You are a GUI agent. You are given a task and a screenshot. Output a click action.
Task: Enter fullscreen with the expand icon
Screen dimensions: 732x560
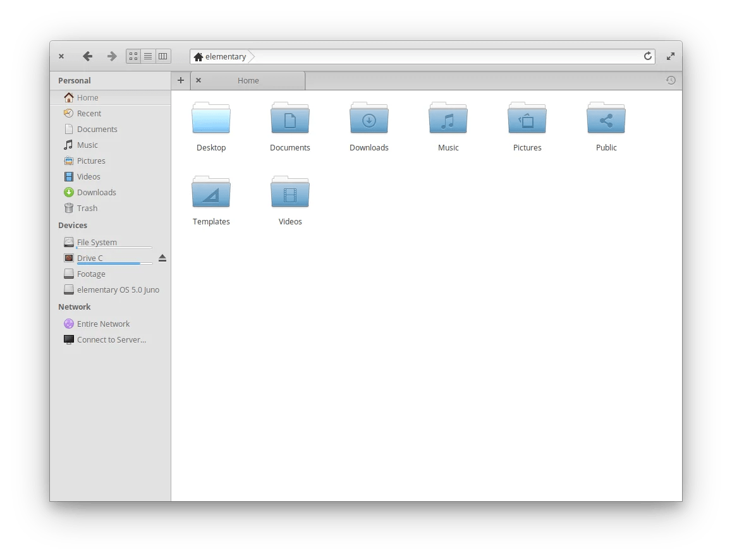tap(670, 56)
